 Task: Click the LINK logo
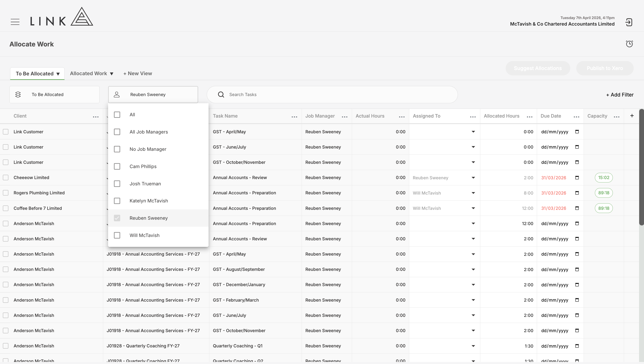click(61, 17)
